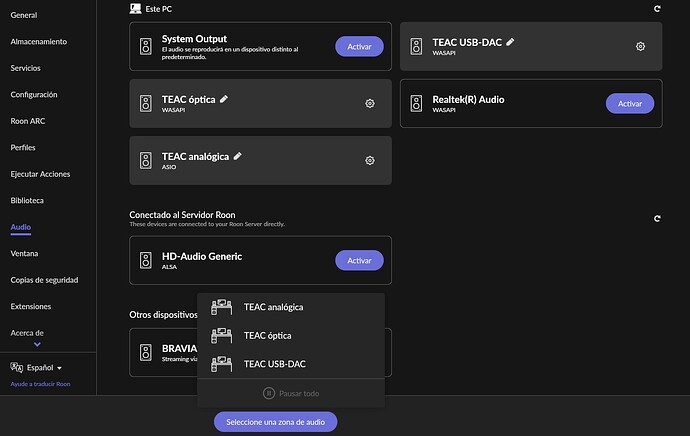Click the System Output speaker icon

146,46
